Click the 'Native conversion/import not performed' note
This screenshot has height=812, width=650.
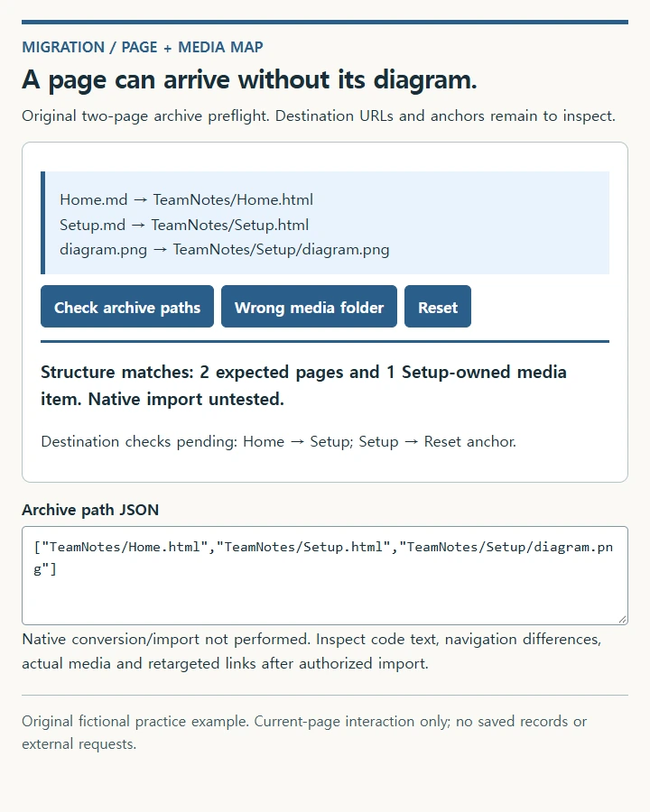311,651
